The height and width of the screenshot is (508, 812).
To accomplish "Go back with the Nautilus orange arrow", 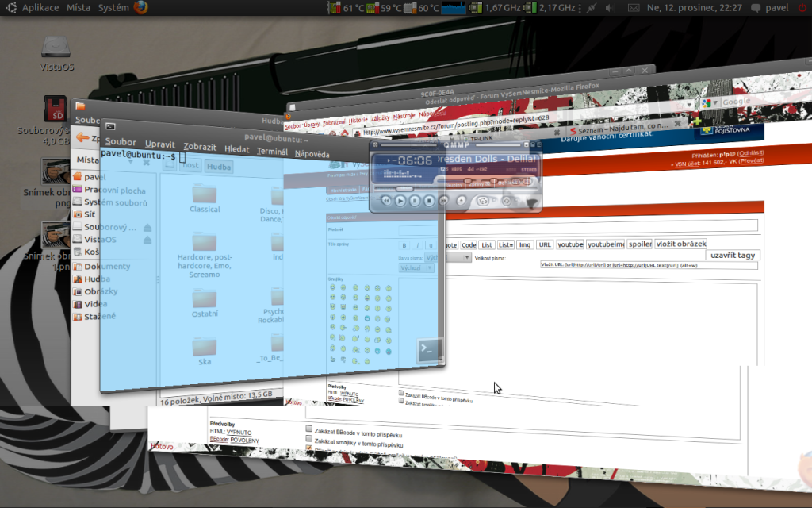I will (82, 137).
